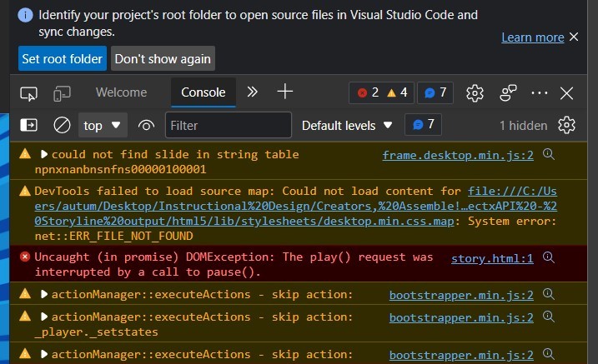The width and height of the screenshot is (598, 364).
Task: Click magnifier icon in _player._setstates row
Action: click(x=549, y=316)
